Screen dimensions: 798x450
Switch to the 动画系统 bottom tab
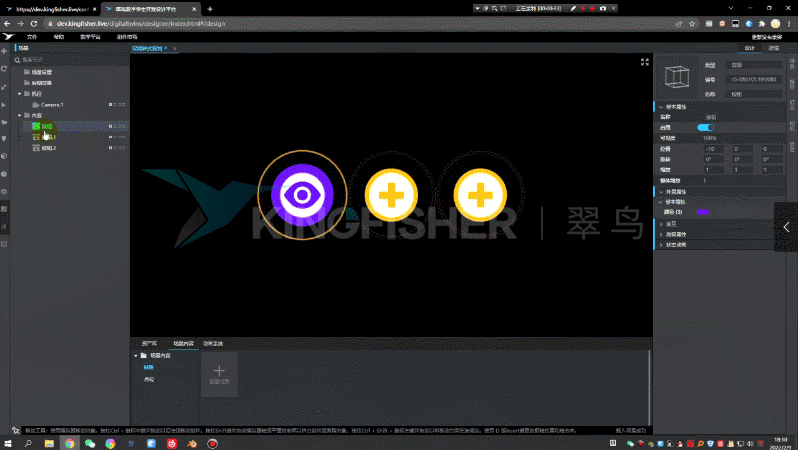[213, 344]
